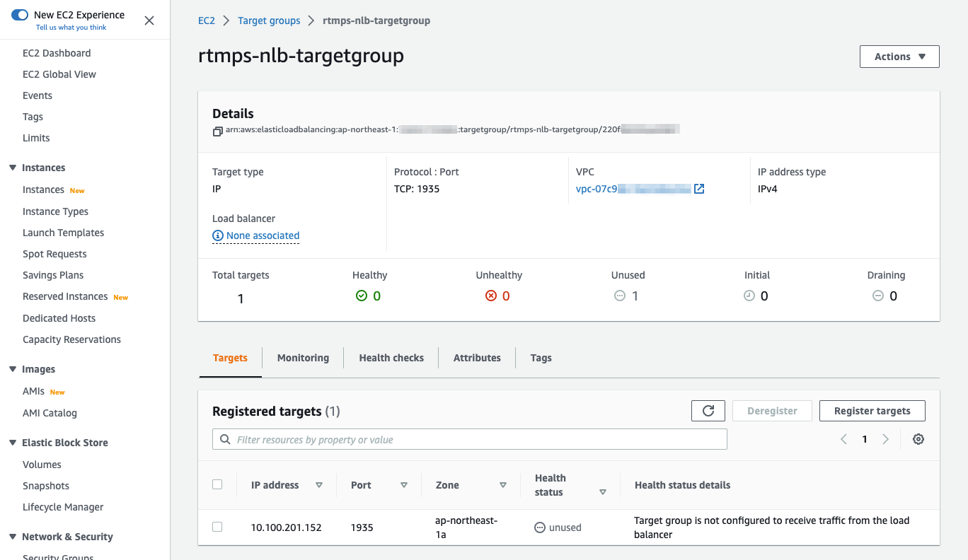Open the vpc-07c9 VPC link
The image size is (968, 560).
633,189
